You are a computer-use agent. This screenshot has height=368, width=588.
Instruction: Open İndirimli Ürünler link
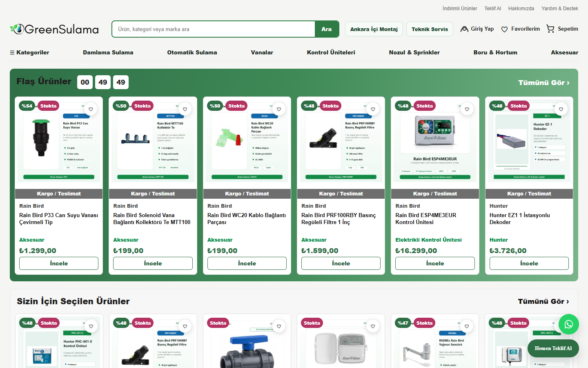pyautogui.click(x=460, y=8)
